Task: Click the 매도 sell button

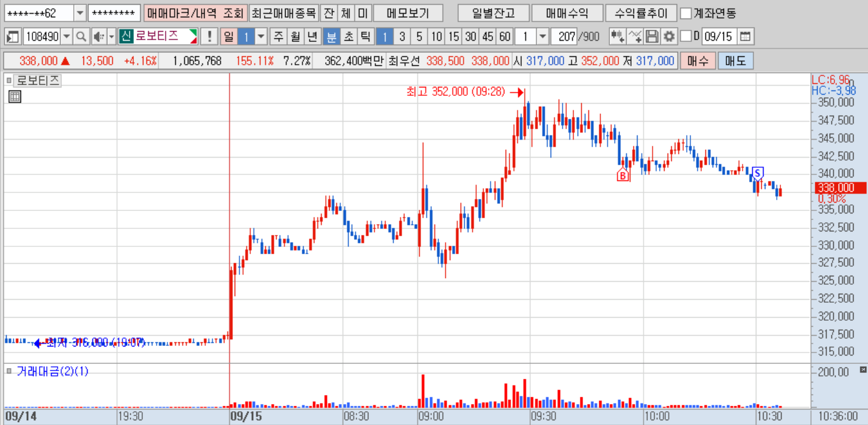Action: coord(735,61)
